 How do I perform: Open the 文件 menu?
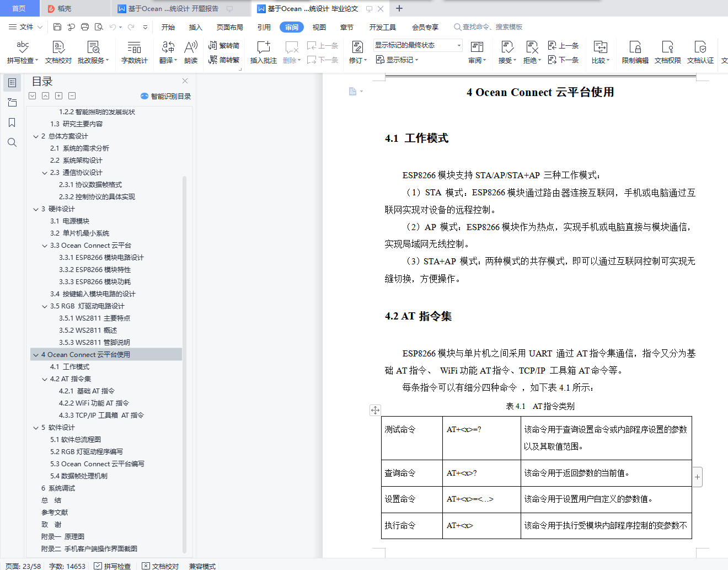click(x=25, y=27)
